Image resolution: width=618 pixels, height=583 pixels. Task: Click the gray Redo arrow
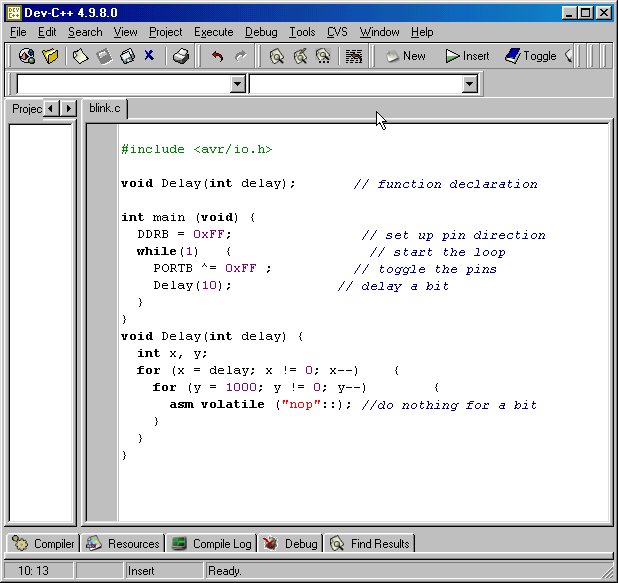(241, 56)
